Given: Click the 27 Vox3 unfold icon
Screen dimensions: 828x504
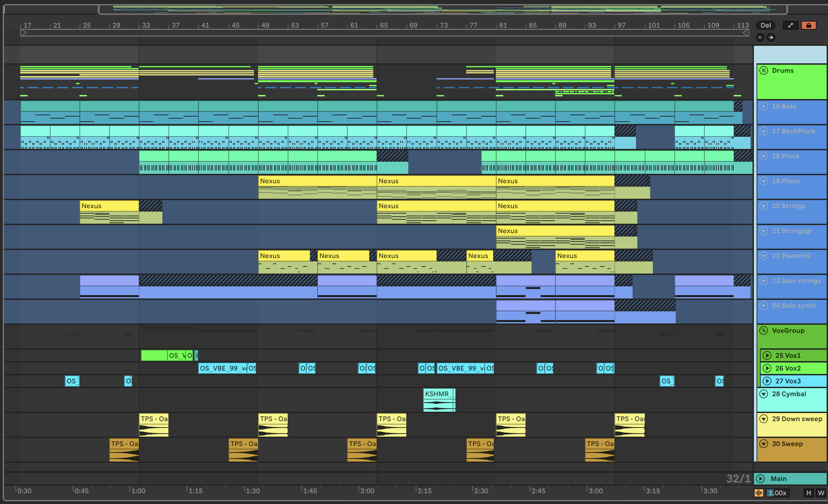Looking at the screenshot, I should point(767,381).
